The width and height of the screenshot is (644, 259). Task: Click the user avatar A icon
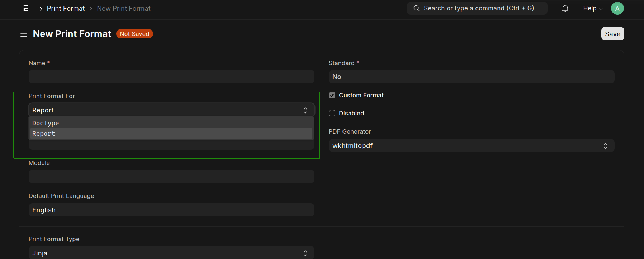coord(617,8)
